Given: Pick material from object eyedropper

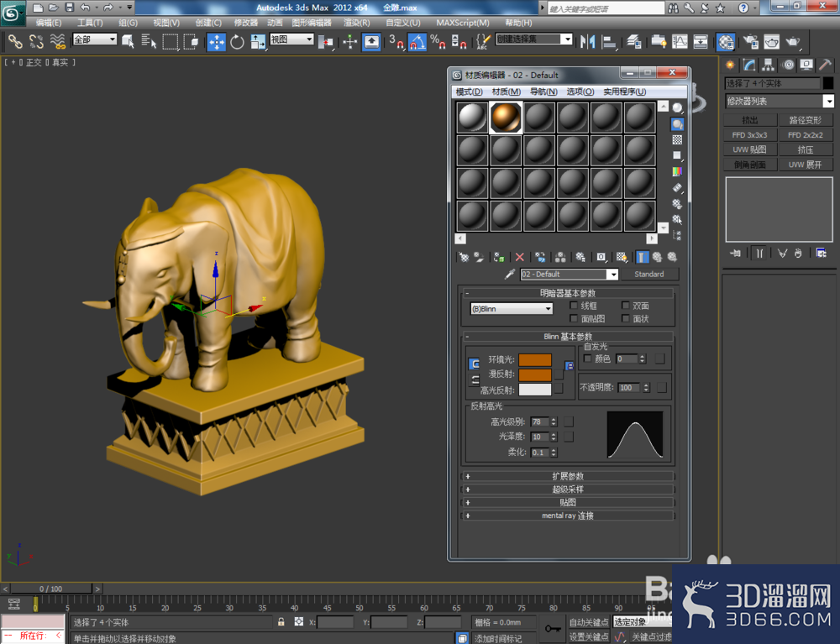Looking at the screenshot, I should (510, 274).
